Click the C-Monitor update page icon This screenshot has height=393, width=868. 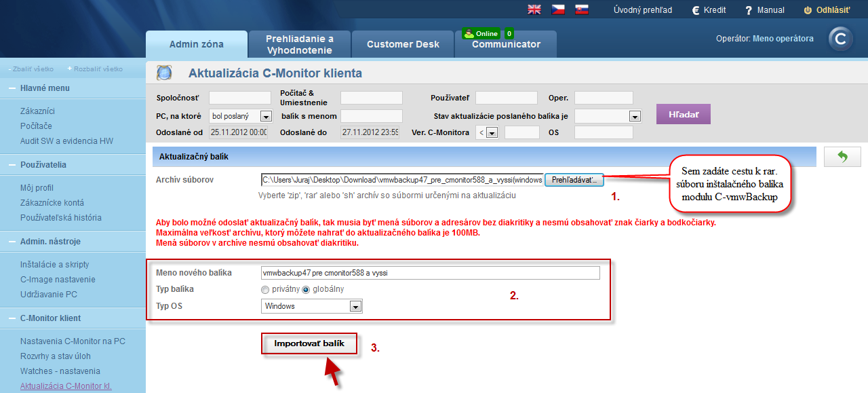(164, 73)
